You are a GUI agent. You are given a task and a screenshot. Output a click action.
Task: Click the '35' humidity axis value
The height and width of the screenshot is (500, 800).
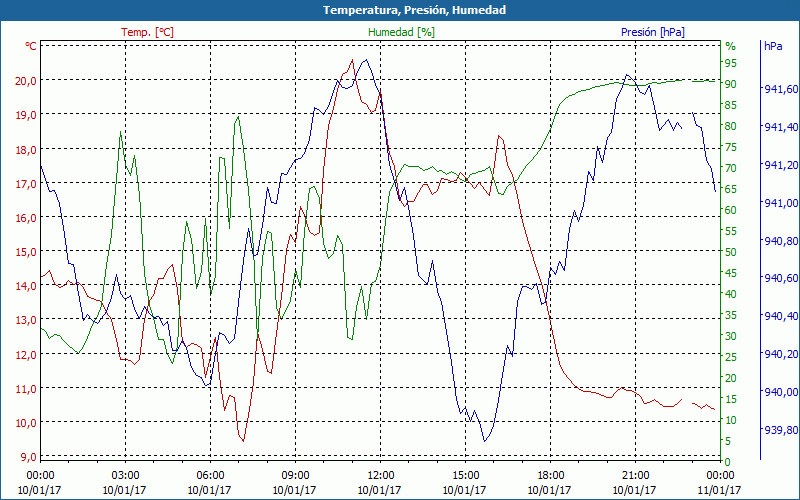pos(731,315)
